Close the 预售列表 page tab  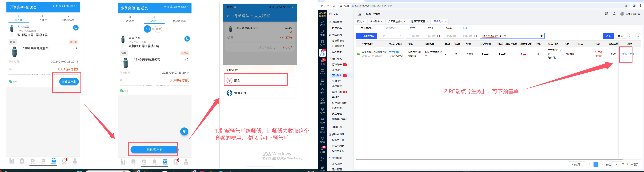coord(445,22)
